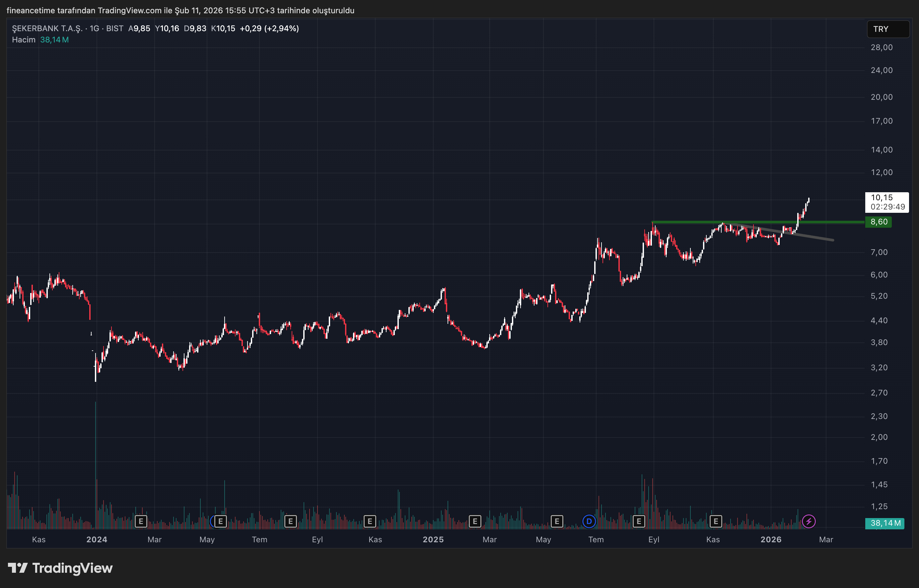This screenshot has width=919, height=588.
Task: Click the green 8,60 price level label
Action: (878, 222)
